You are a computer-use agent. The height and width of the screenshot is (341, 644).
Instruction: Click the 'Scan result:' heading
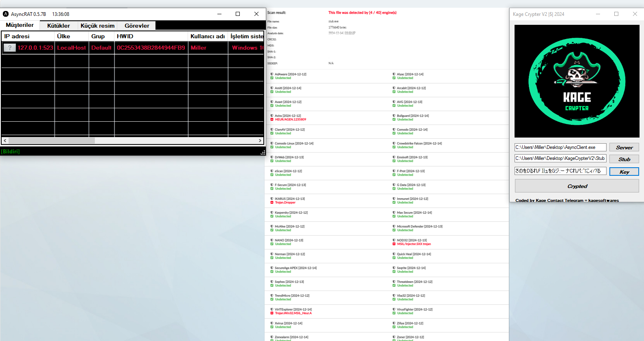pyautogui.click(x=277, y=13)
